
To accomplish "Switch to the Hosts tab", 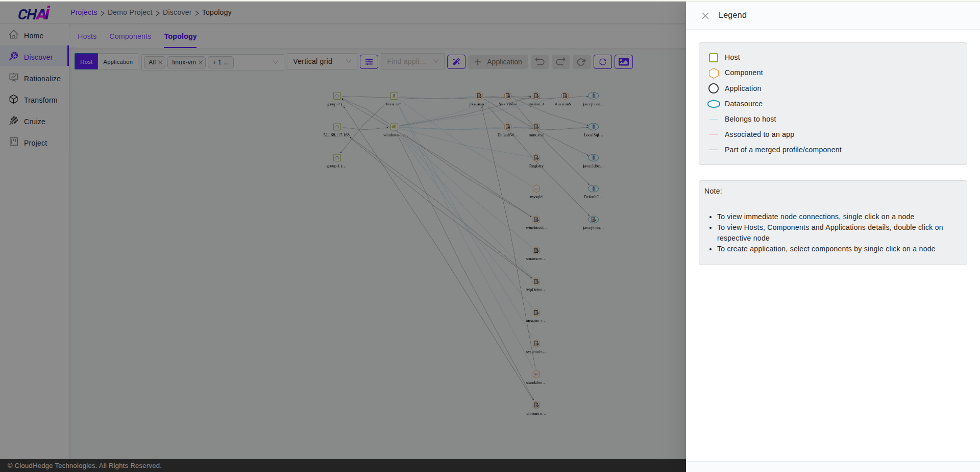I will (87, 36).
